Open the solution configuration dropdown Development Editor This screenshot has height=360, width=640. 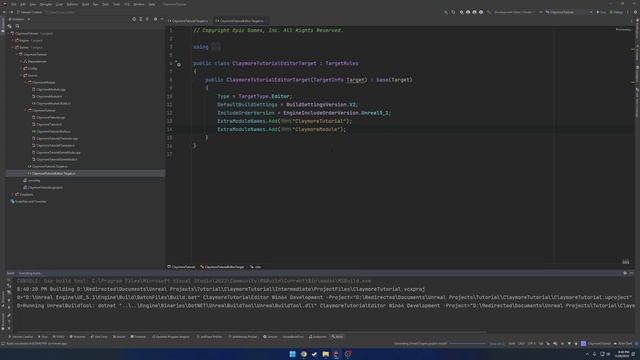[515, 12]
